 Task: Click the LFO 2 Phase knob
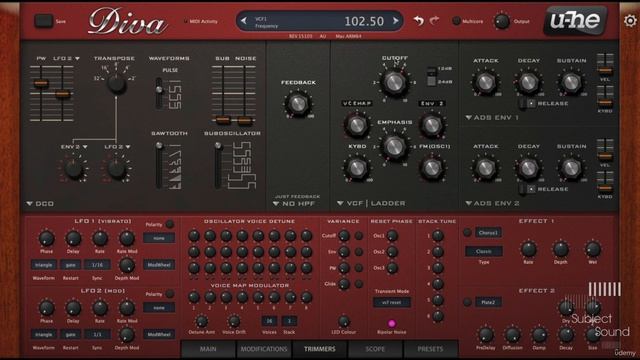[47, 308]
